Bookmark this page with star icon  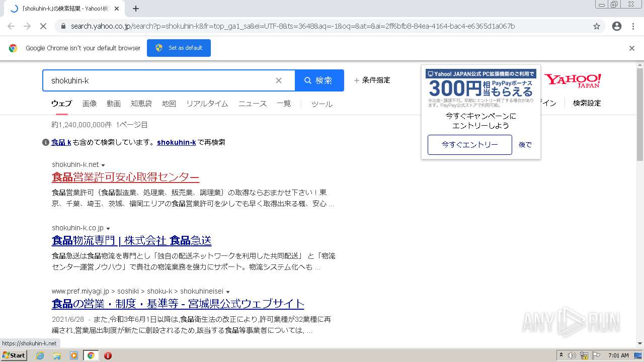point(597,26)
